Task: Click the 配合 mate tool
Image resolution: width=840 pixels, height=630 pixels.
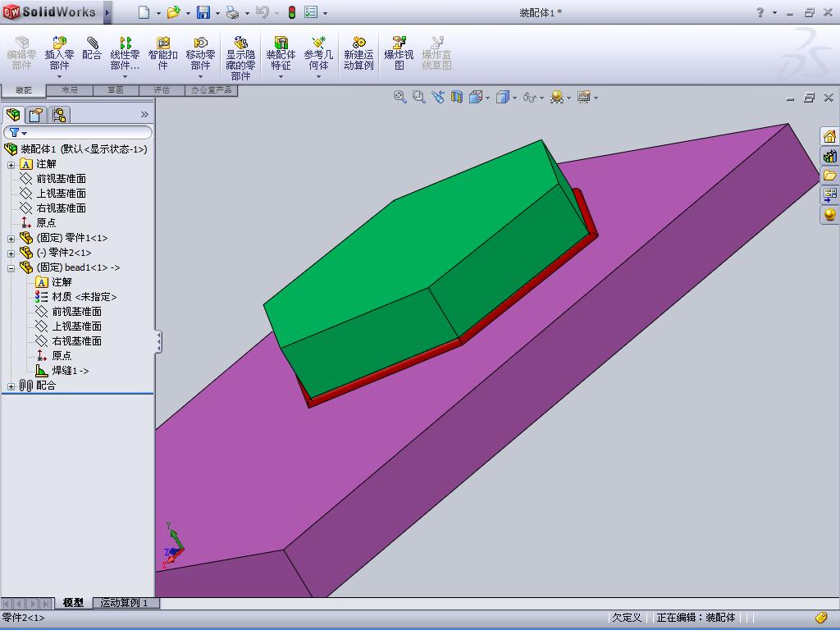Action: (92, 48)
